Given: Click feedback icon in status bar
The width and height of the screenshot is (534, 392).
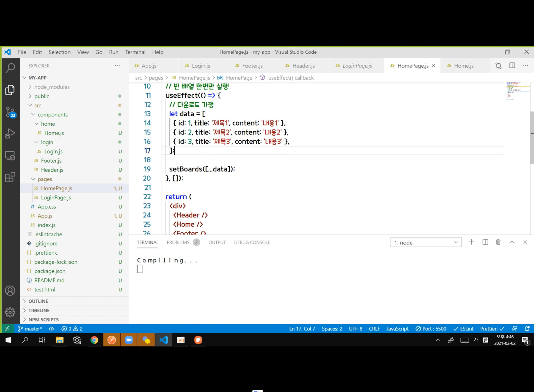Looking at the screenshot, I should coord(514,329).
